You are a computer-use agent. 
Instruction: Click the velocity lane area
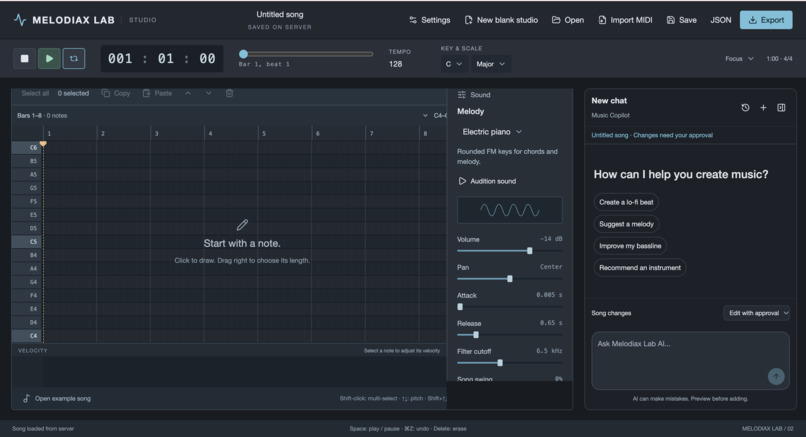click(245, 370)
